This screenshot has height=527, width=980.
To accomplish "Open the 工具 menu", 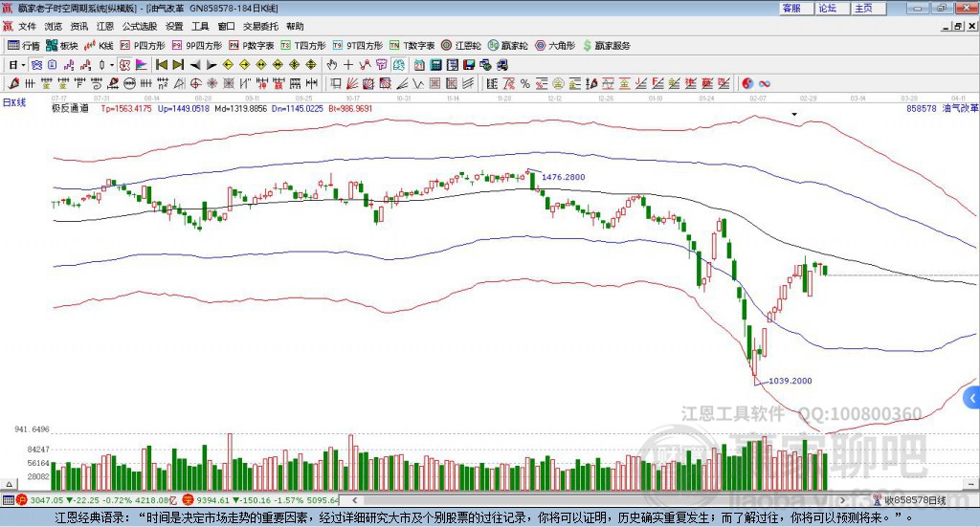I will pos(200,26).
